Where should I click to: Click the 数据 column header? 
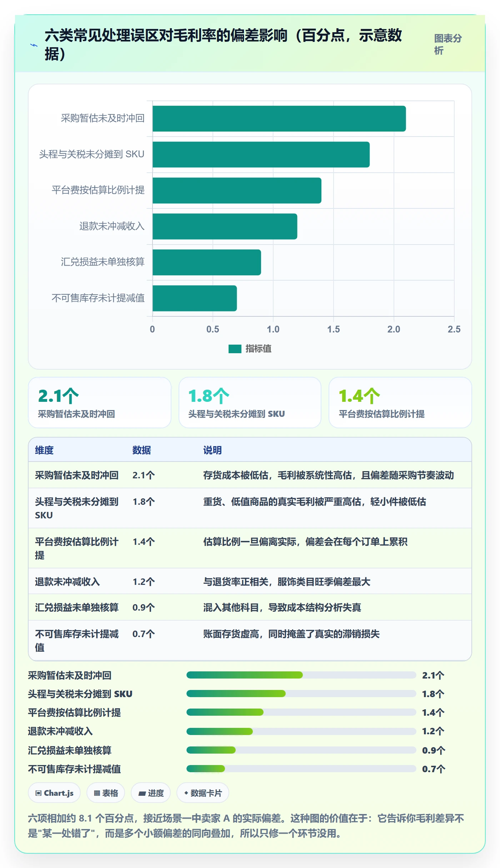pos(142,450)
